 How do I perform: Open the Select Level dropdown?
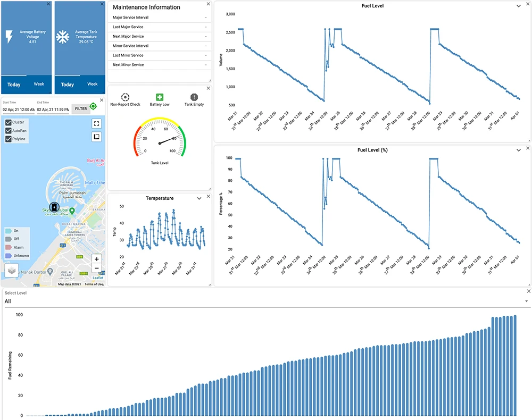[268, 301]
